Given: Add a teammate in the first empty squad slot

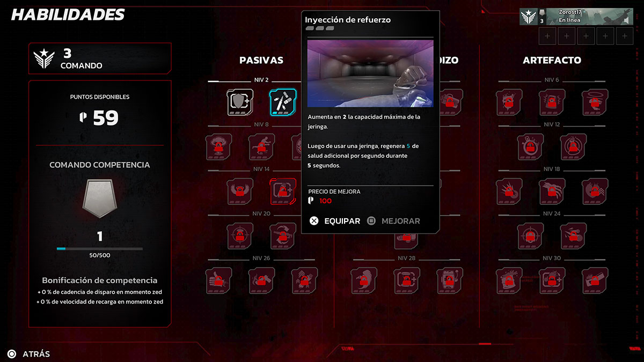Looking at the screenshot, I should [x=547, y=36].
